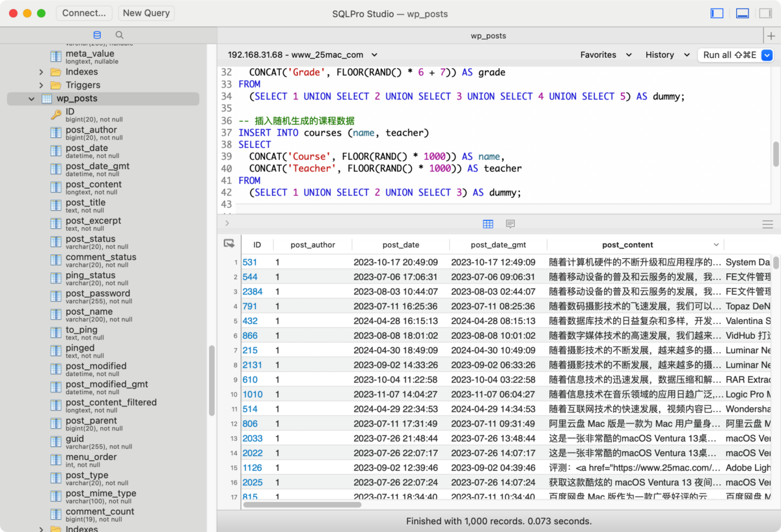Select the post_password column in the tree
Viewport: 781px width, 532px height.
pyautogui.click(x=98, y=297)
